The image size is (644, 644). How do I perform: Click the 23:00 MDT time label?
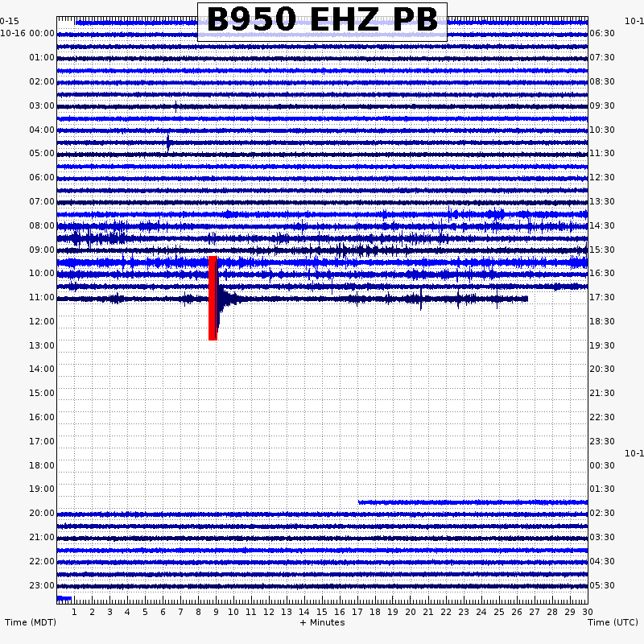tap(42, 585)
